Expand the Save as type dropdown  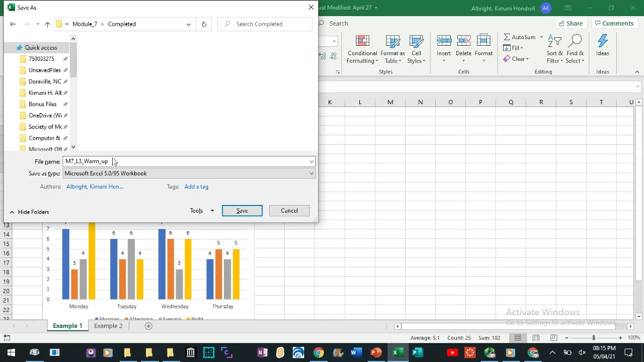click(311, 173)
